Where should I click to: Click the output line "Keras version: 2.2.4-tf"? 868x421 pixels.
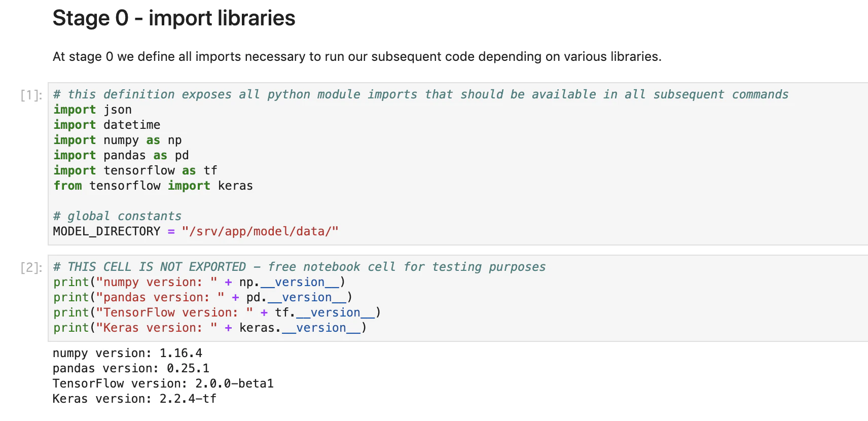135,399
